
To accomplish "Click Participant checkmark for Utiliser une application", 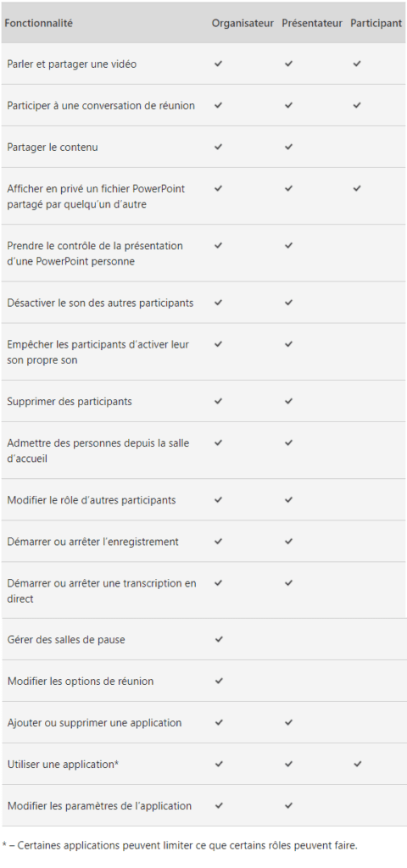I will point(357,764).
